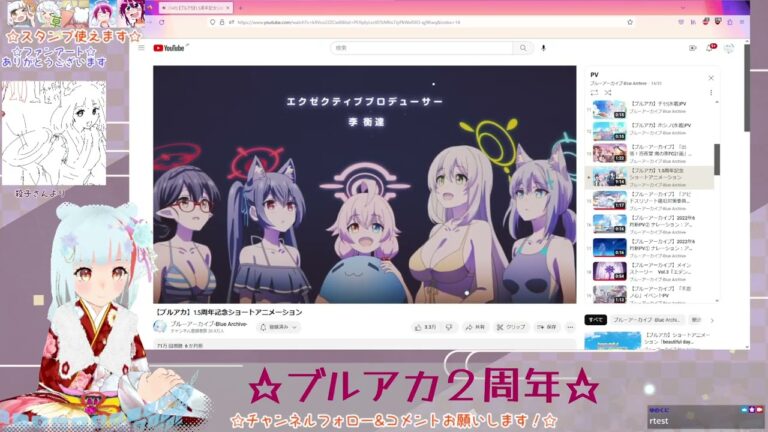Open the Blue Archive channel avatar

[160, 327]
